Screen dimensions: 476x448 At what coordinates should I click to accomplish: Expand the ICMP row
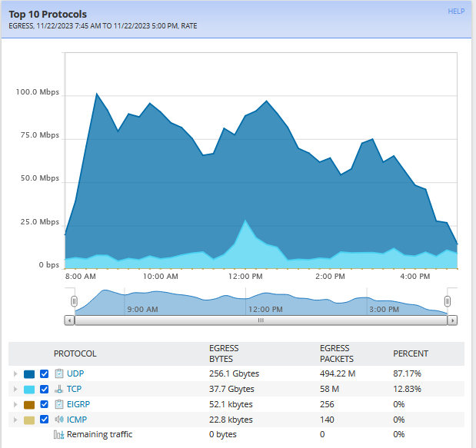click(15, 420)
